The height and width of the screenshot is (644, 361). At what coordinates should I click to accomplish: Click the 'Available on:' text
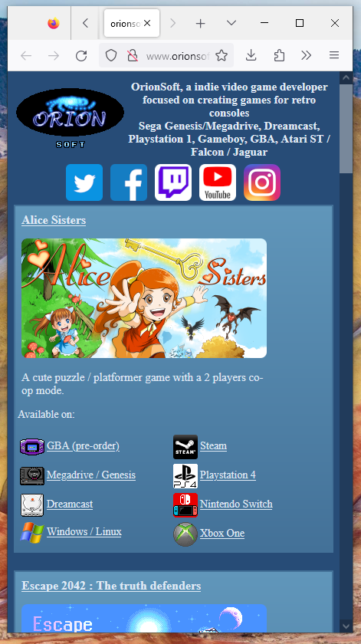(47, 414)
